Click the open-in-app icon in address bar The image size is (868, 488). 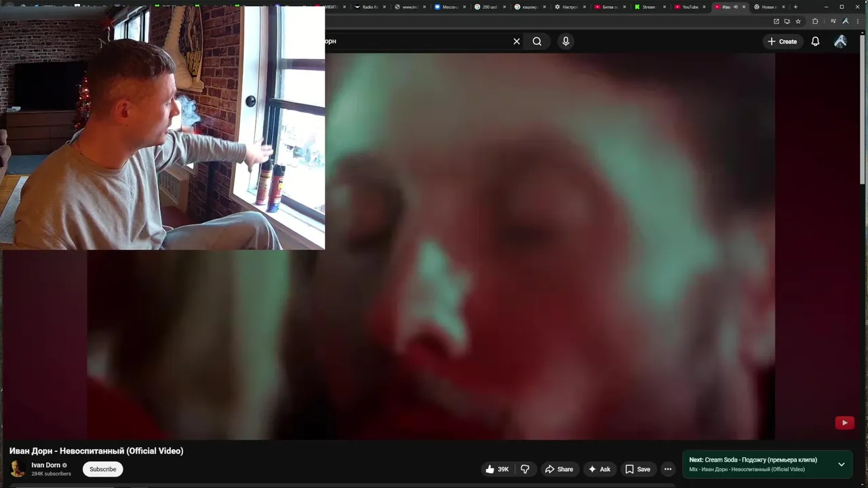[776, 21]
